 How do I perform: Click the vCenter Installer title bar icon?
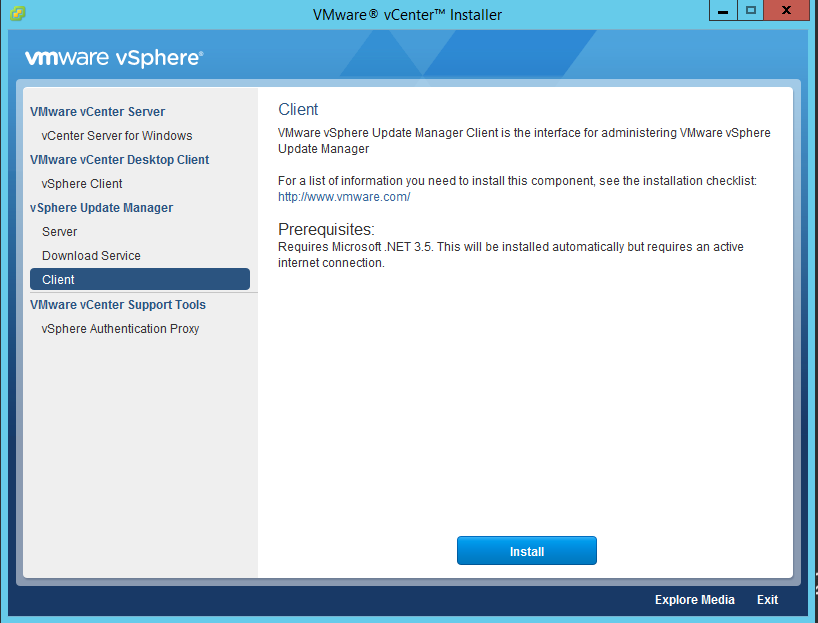point(17,13)
